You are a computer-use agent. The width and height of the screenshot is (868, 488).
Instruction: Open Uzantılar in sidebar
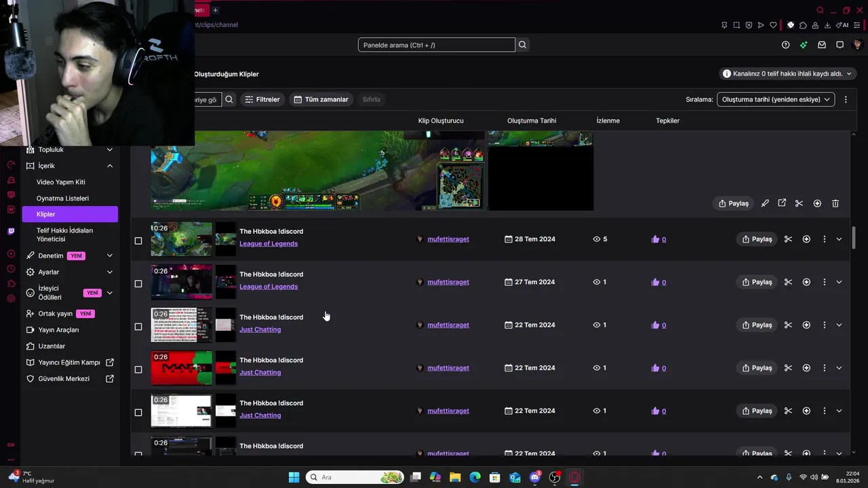point(52,346)
